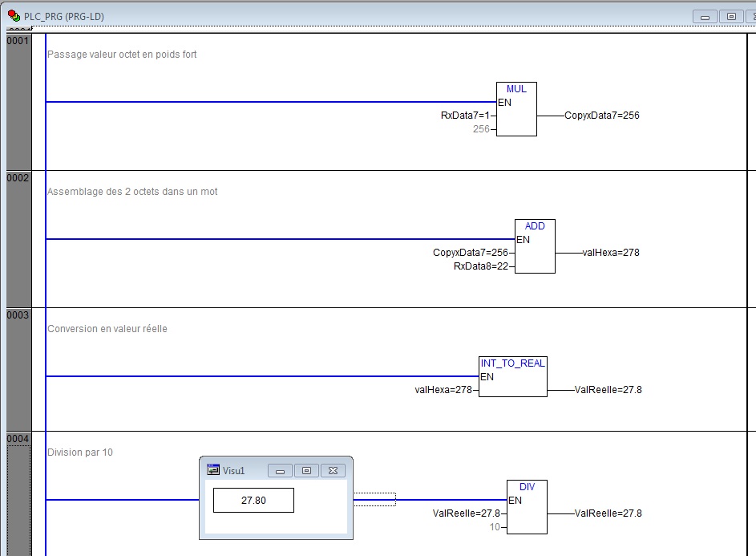The image size is (756, 556).
Task: Click the Visu1 window icon
Action: point(213,470)
